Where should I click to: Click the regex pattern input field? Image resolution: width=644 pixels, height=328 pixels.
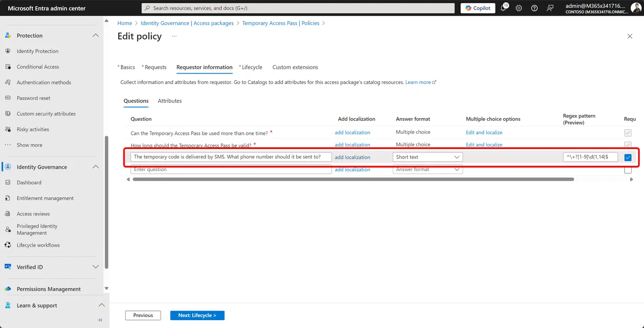click(590, 157)
